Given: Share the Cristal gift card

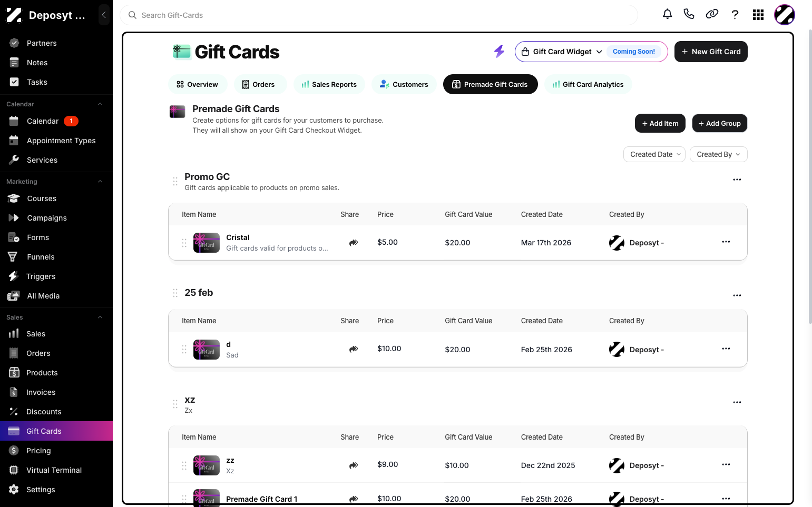Looking at the screenshot, I should tap(354, 243).
